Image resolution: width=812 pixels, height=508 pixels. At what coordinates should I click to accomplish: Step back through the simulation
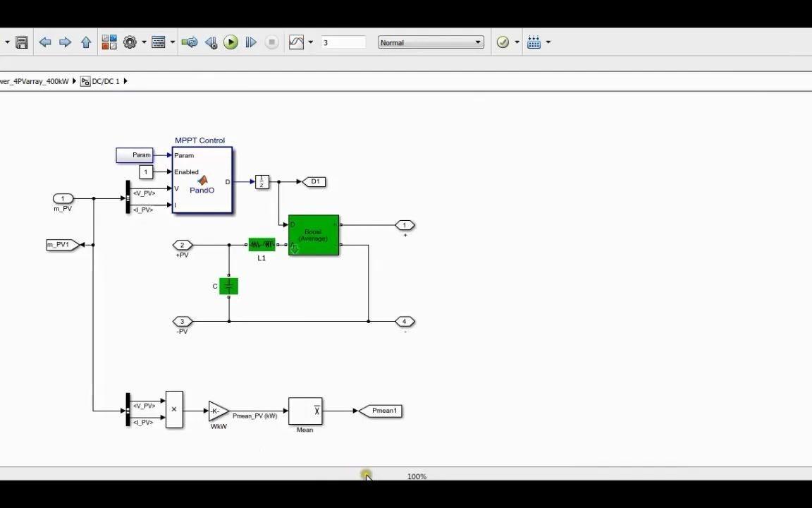coord(211,42)
